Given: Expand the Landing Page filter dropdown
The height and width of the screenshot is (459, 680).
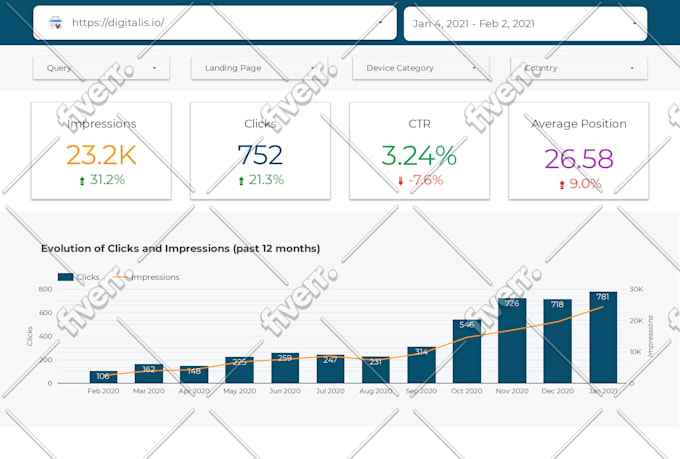Looking at the screenshot, I should point(259,68).
